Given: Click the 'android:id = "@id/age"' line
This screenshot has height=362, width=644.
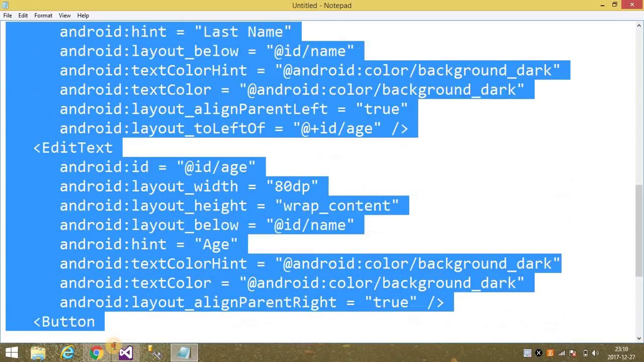Looking at the screenshot, I should pyautogui.click(x=157, y=167).
